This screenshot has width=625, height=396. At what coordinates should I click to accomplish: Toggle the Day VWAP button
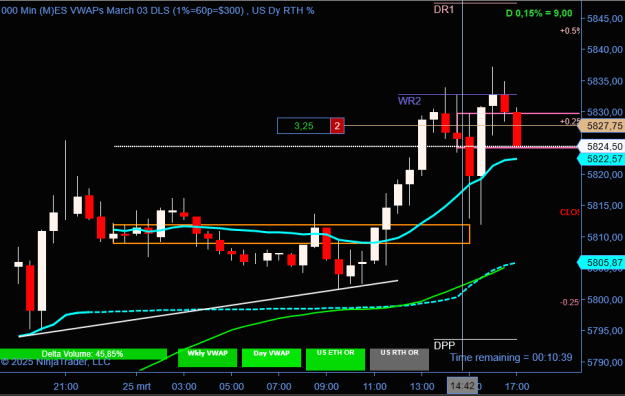pos(271,357)
